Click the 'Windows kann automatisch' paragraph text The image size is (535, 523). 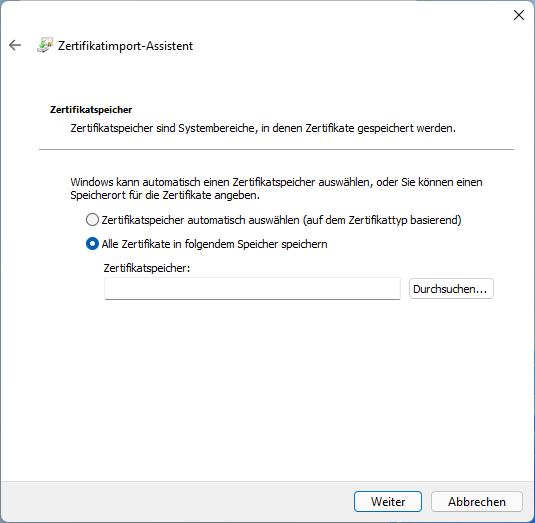276,189
